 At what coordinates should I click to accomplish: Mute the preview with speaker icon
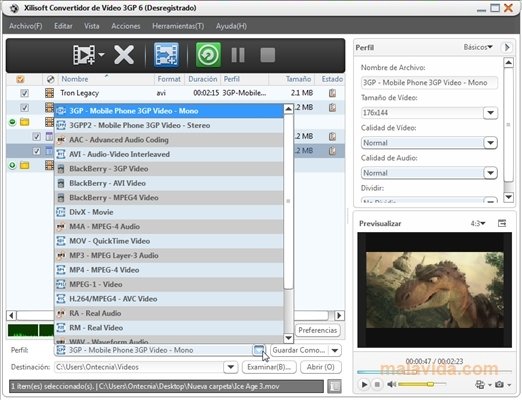(391, 384)
